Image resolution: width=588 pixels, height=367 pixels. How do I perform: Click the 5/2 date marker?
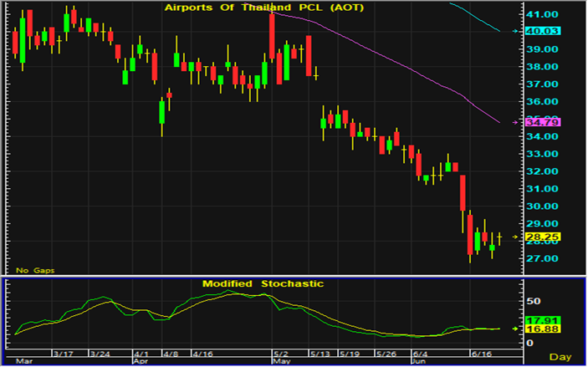coord(281,354)
